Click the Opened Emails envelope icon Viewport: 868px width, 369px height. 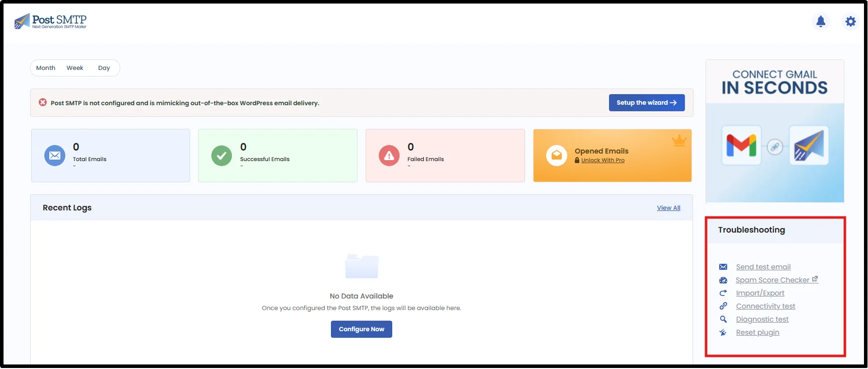pyautogui.click(x=557, y=156)
